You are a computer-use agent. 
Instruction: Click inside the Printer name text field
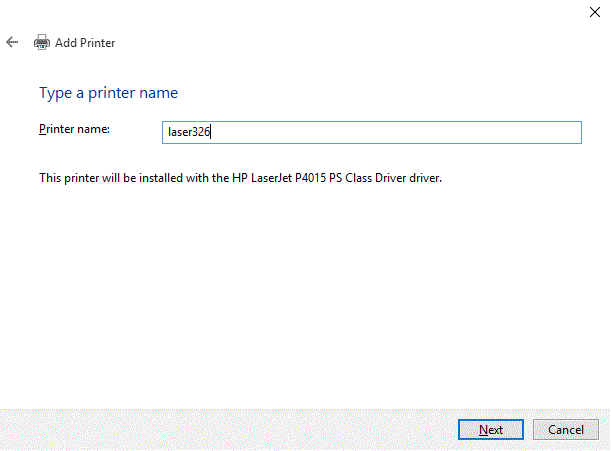pyautogui.click(x=371, y=132)
